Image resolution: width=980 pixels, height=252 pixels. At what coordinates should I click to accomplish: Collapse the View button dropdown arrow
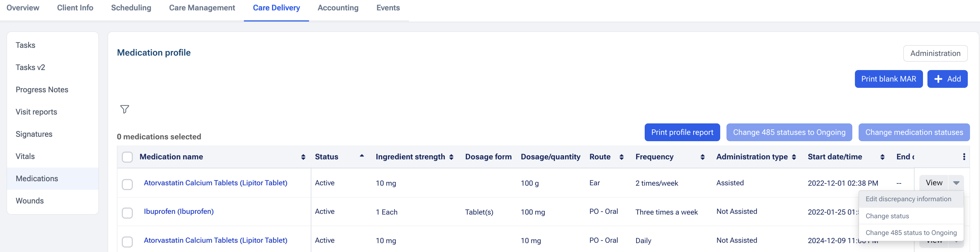pyautogui.click(x=956, y=183)
